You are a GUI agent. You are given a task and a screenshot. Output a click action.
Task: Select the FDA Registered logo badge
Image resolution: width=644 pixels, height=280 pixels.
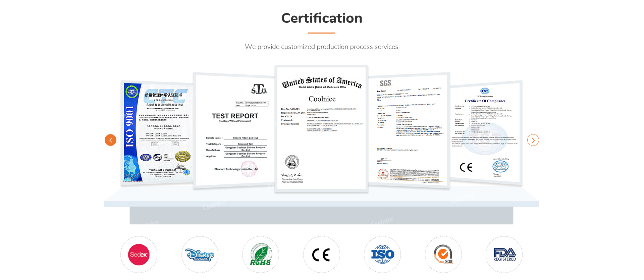504,255
